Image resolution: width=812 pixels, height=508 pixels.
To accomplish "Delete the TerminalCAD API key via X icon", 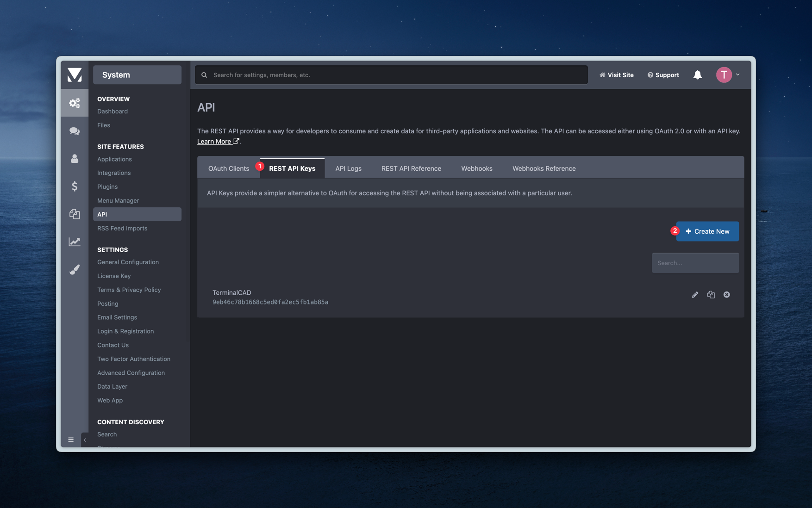I will 727,294.
